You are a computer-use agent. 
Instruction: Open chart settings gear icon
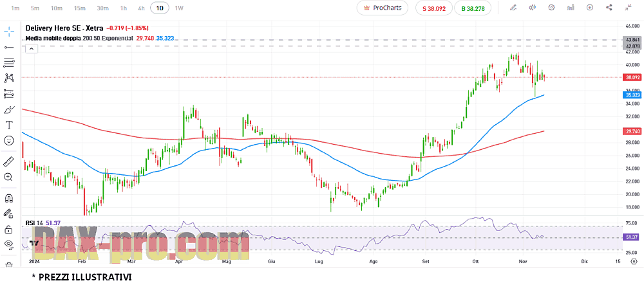click(552, 7)
